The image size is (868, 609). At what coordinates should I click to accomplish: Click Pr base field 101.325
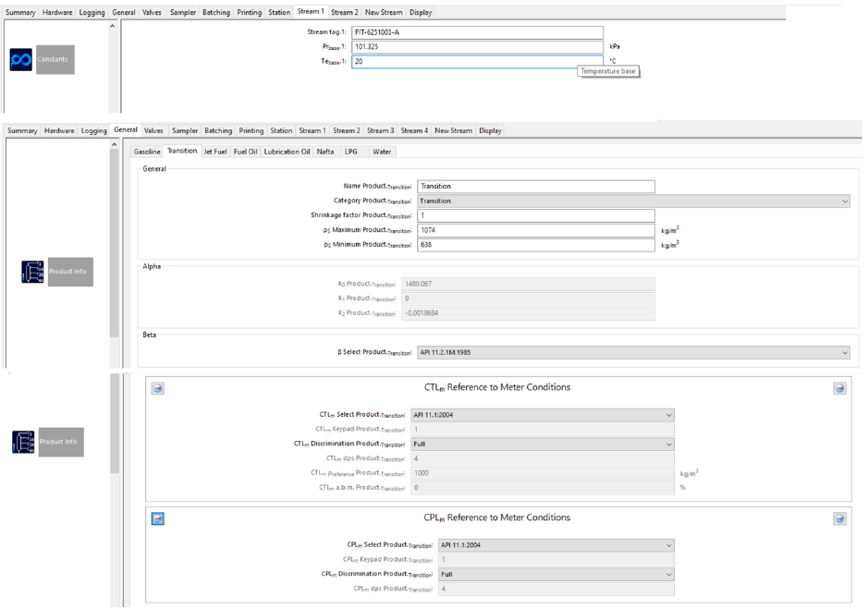tap(477, 47)
